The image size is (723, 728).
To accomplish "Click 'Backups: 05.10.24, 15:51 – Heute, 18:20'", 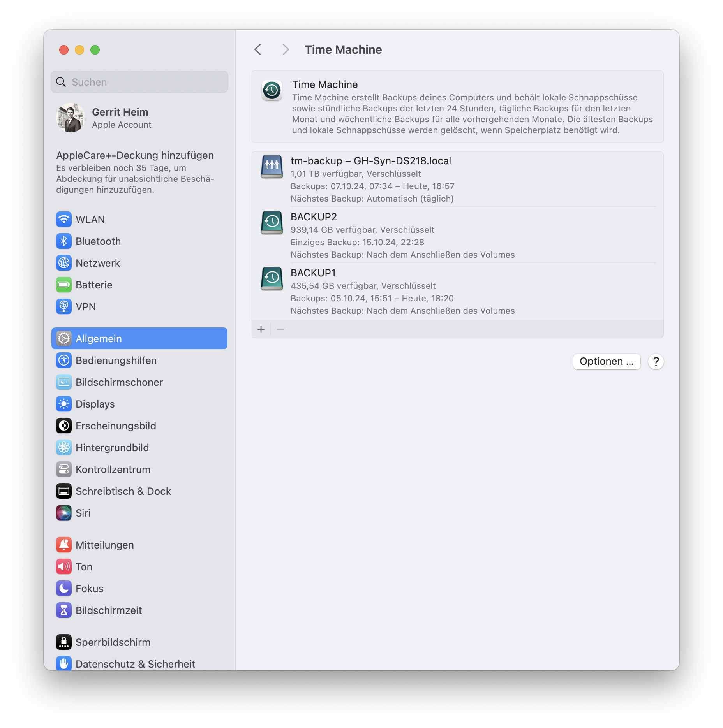I will (372, 298).
